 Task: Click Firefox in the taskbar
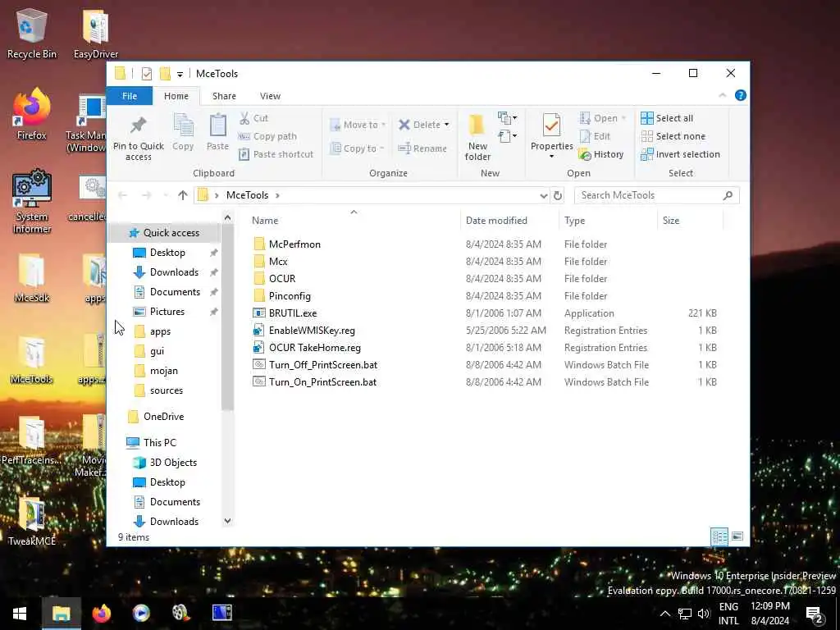coord(101,614)
